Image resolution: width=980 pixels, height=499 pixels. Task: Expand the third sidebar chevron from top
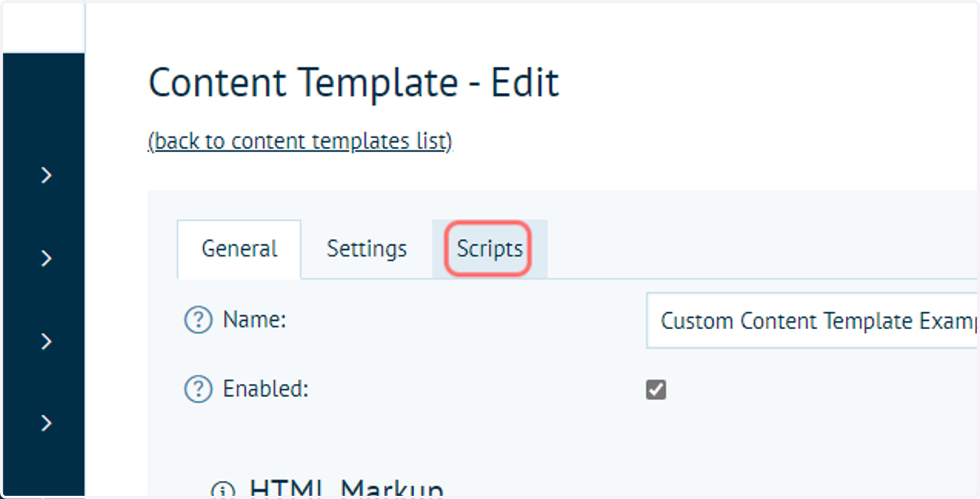47,341
